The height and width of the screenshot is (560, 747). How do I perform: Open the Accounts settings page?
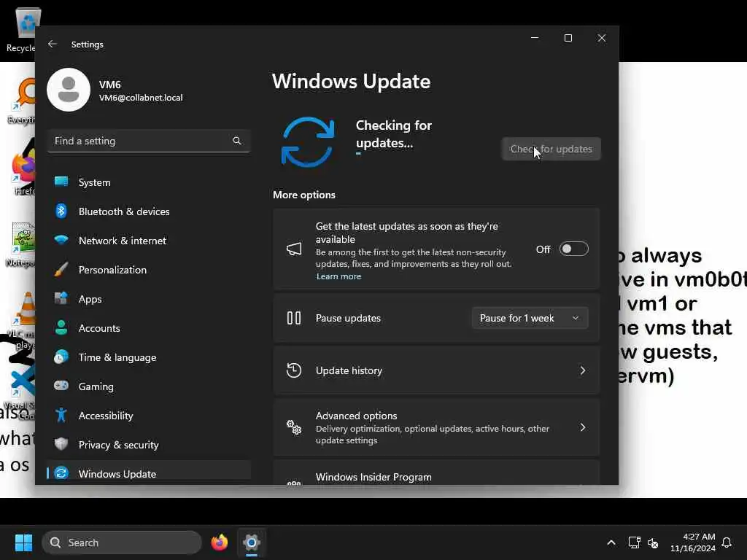pyautogui.click(x=149, y=327)
